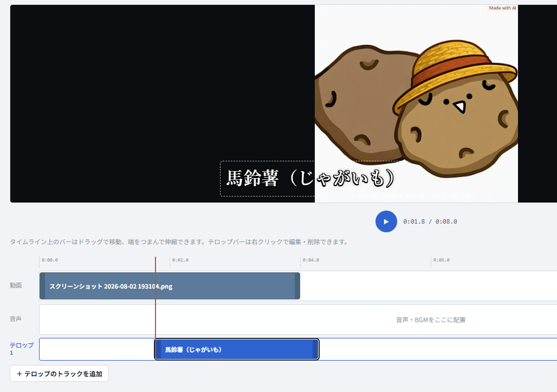Click right trim handle of telop bar
557x392 pixels.
tap(315, 349)
